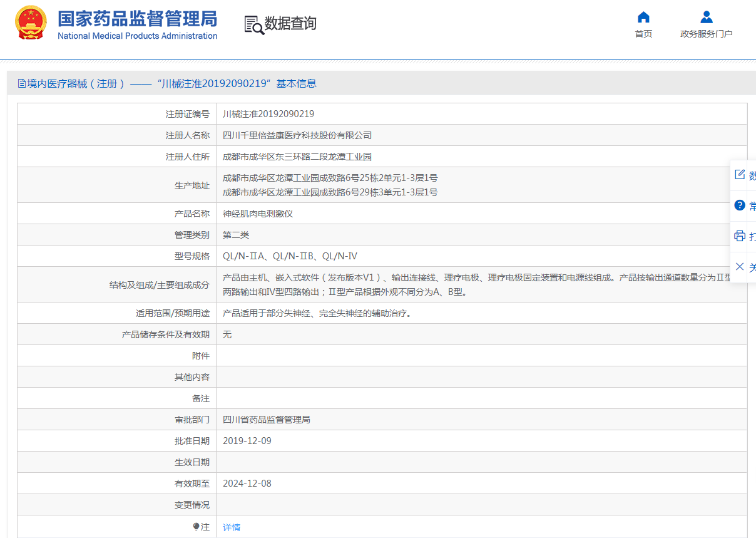This screenshot has width=756, height=538.
Task: Click the 适用范围/预期用途 label
Action: 173,313
